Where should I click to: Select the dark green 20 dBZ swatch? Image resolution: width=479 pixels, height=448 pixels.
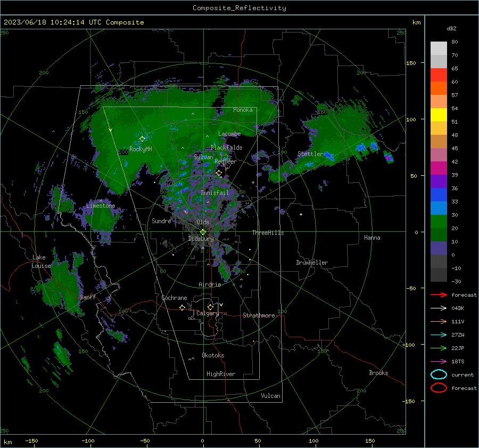(439, 234)
